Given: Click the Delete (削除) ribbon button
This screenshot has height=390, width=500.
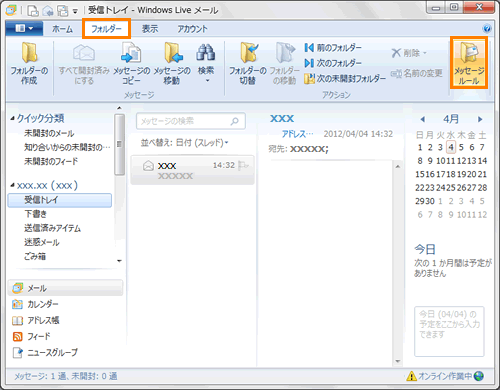Looking at the screenshot, I should click(x=409, y=53).
